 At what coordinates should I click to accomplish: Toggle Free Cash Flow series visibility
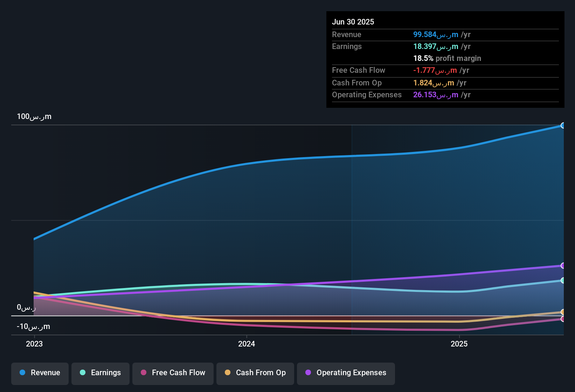173,373
